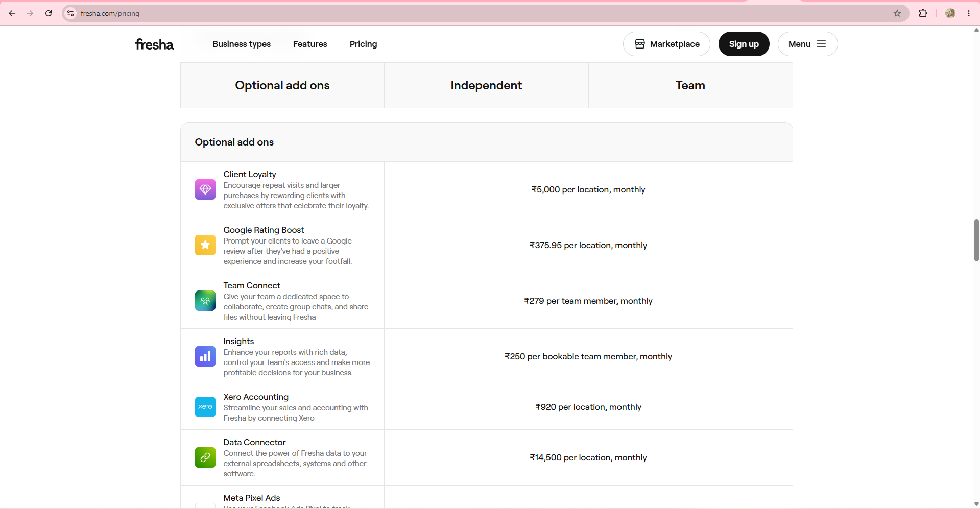Viewport: 980px width, 509px height.
Task: Click the Client Loyalty description text
Action: pyautogui.click(x=296, y=196)
